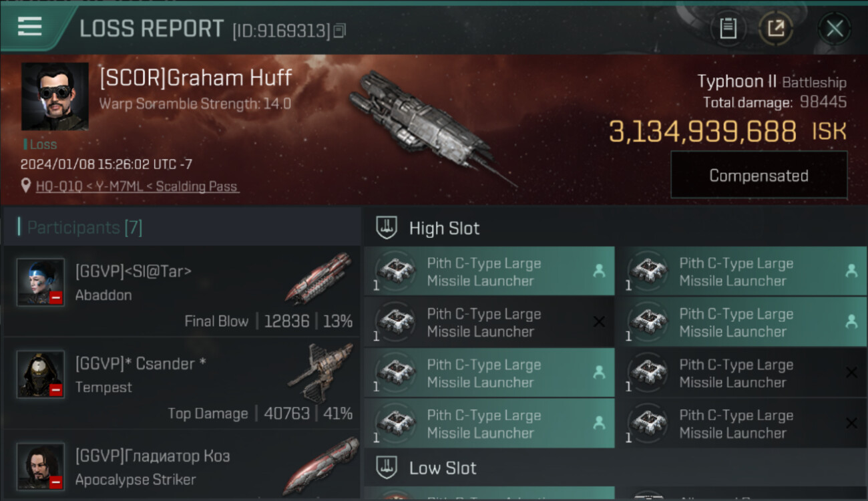Click the High Slot shield icon
This screenshot has width=868, height=501.
tap(387, 228)
